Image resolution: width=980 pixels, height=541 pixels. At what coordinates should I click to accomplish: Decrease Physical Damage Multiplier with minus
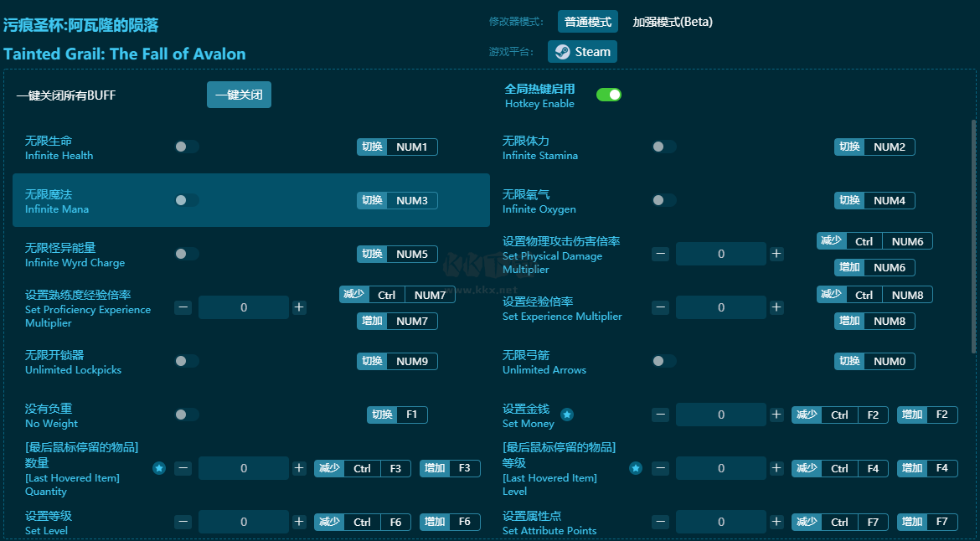(661, 254)
